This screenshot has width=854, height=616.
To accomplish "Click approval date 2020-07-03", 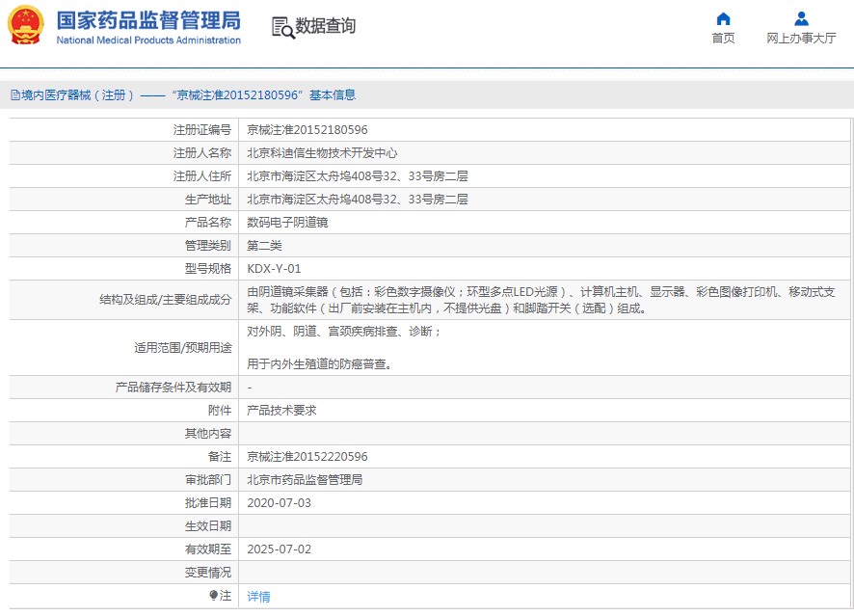I will pos(279,503).
